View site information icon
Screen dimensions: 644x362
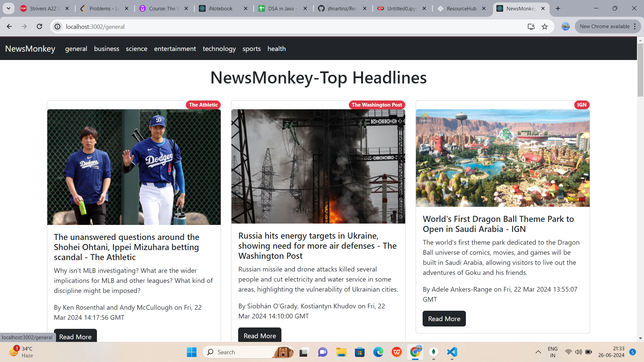[58, 26]
